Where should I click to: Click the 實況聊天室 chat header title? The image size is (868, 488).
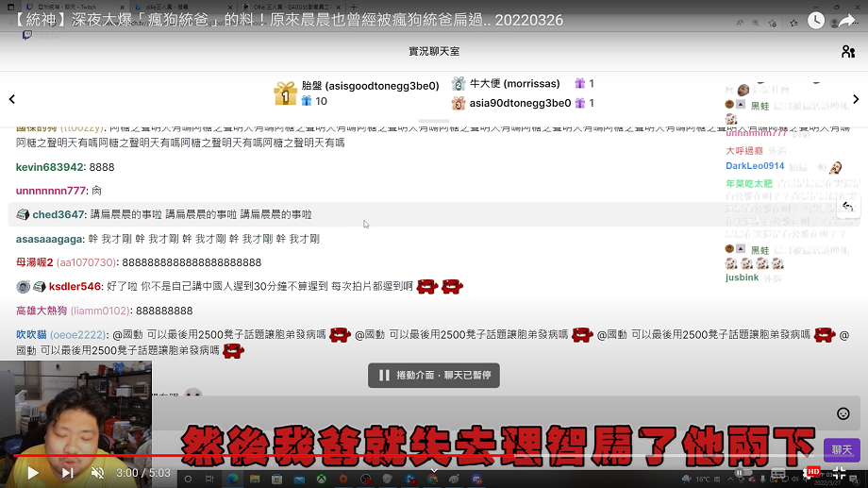(x=434, y=52)
